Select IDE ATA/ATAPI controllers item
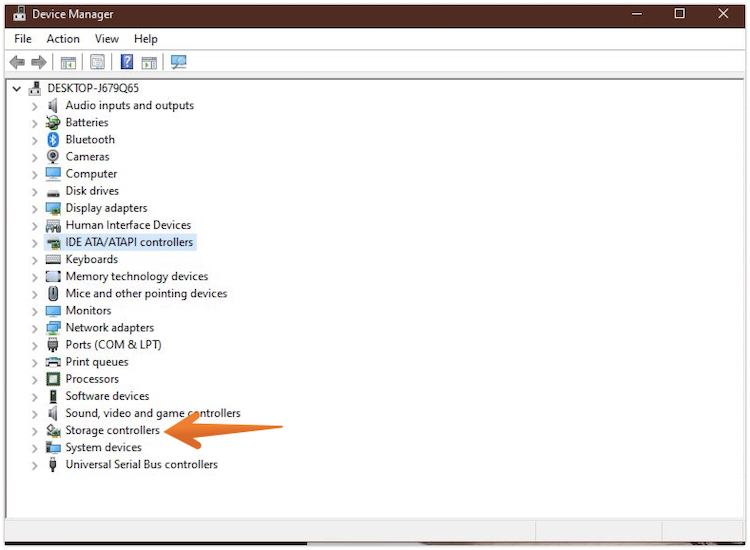 coord(129,242)
